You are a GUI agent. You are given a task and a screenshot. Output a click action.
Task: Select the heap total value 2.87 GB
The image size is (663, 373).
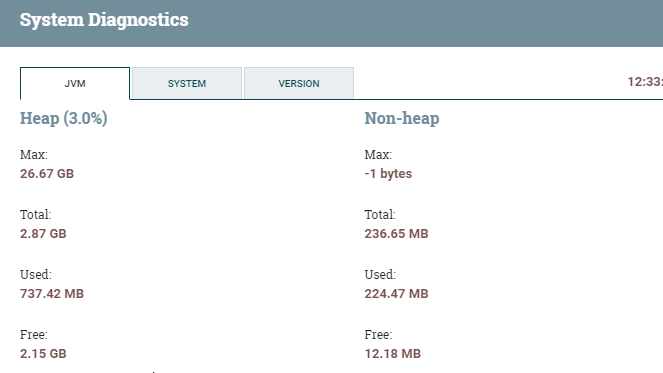[x=43, y=234]
